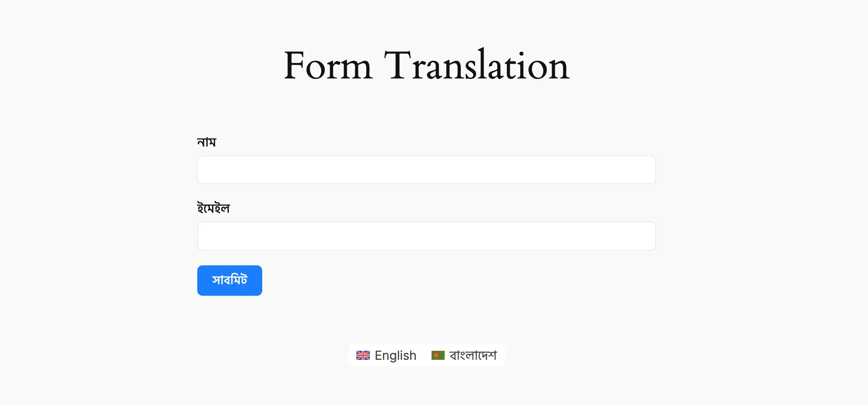Click the word "Form" in the title
Screen dimensions: 868x405
(x=328, y=66)
